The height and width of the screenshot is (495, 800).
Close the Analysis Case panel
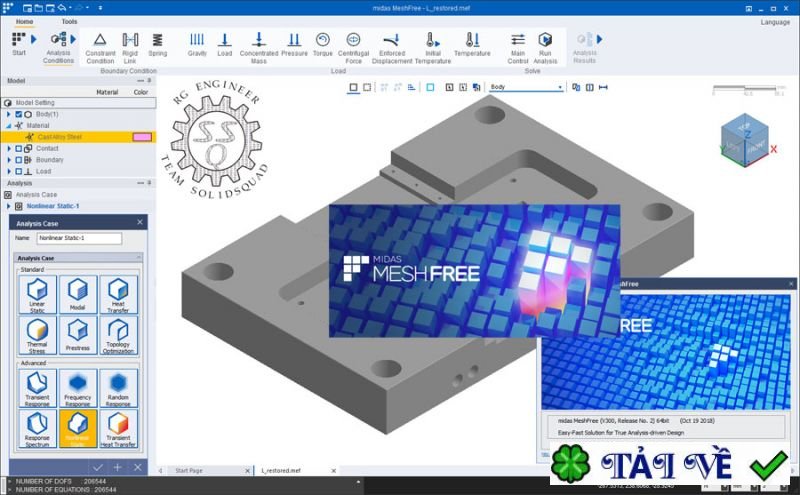140,222
